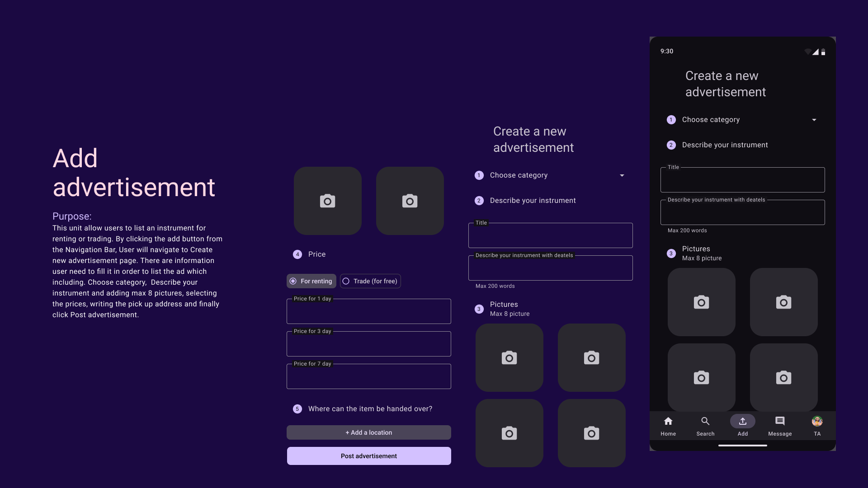Tap the battery icon in phone status bar
868x488 pixels.
pos(823,52)
